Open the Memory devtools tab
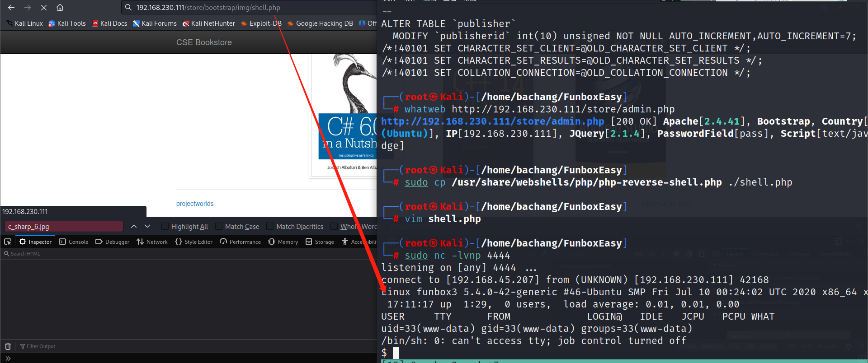The width and height of the screenshot is (868, 363). pyautogui.click(x=283, y=242)
